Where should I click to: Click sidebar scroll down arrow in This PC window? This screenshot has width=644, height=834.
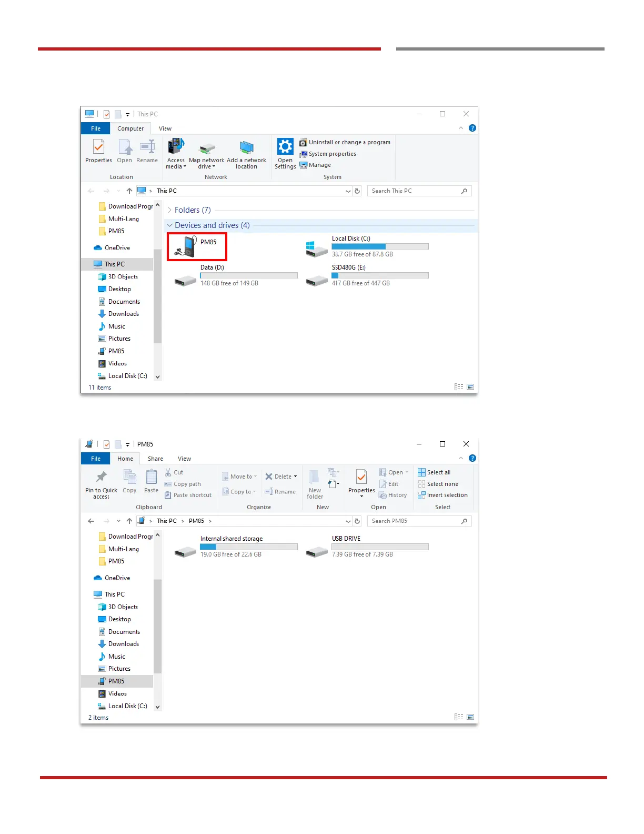point(157,377)
